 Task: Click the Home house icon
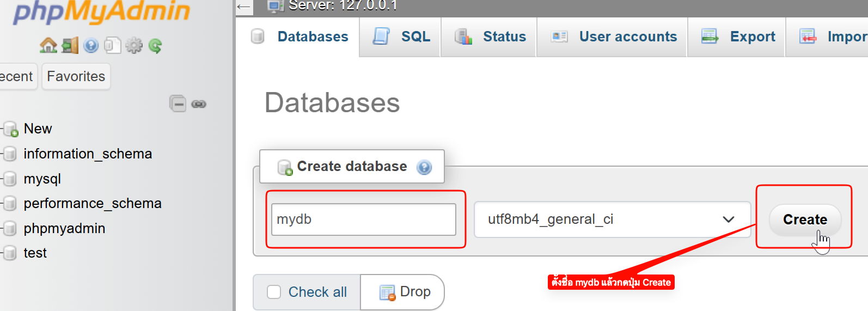click(x=48, y=46)
